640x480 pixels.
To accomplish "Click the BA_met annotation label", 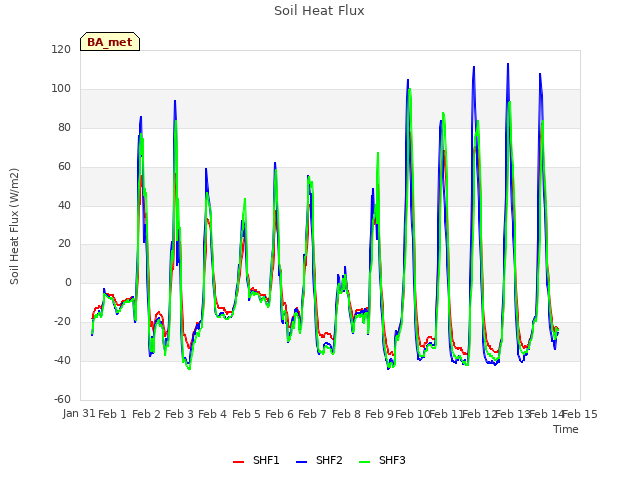I will coord(110,42).
